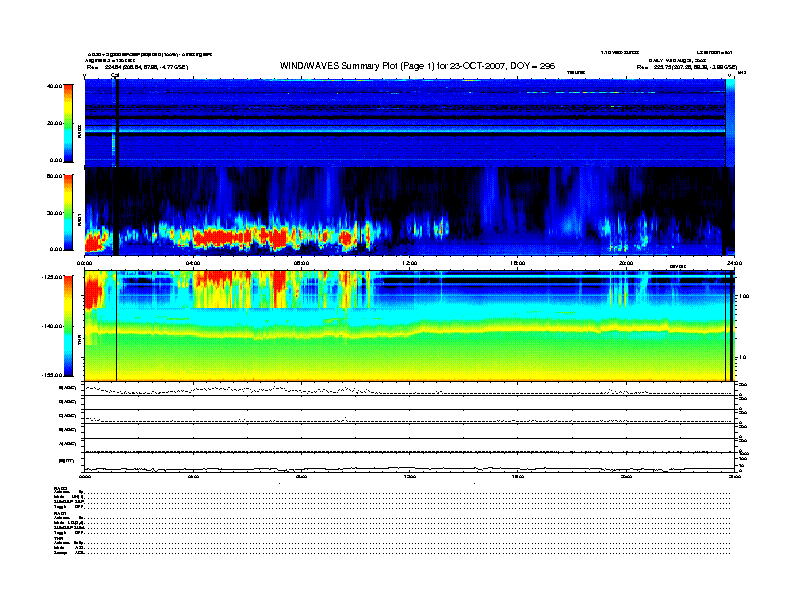Click 00:00 label under RAD1 spectrogram
Image resolution: width=792 pixels, height=612 pixels.
coord(84,263)
